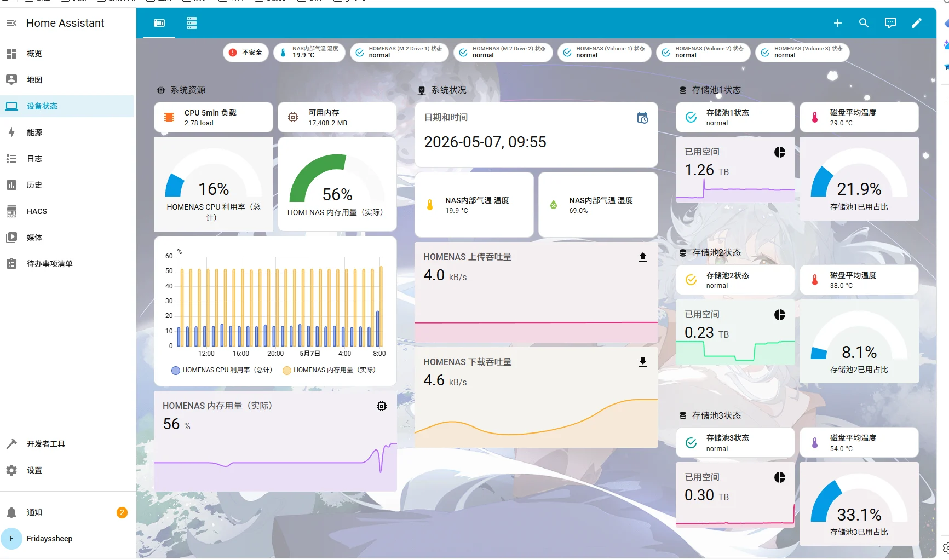This screenshot has height=560, width=949.
Task: Click the 内存用量 sensor card chip icon
Action: pyautogui.click(x=382, y=406)
